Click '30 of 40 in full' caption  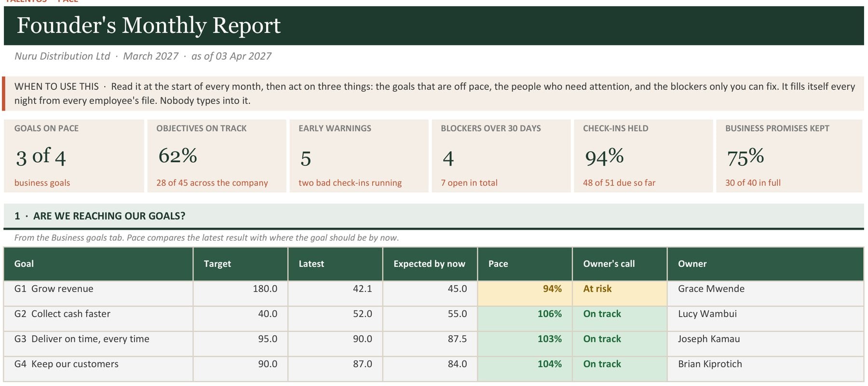[753, 183]
